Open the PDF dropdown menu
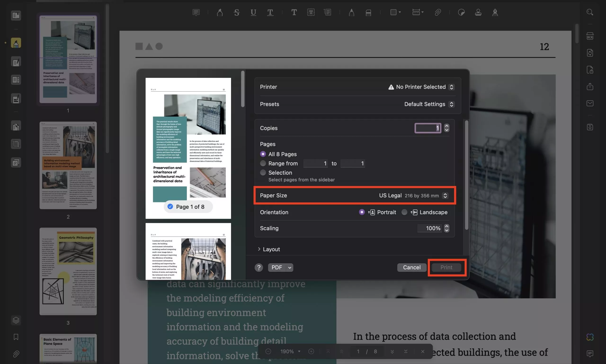Image resolution: width=606 pixels, height=364 pixels. (290, 268)
